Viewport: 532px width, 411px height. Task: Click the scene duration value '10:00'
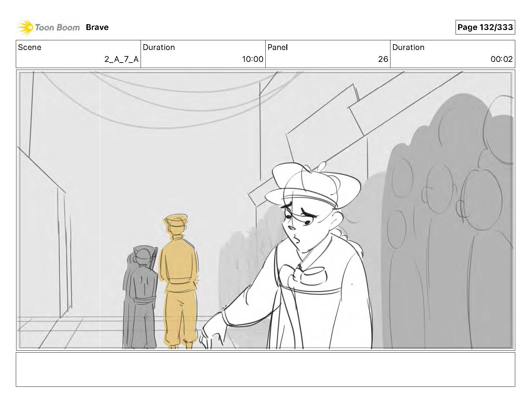coord(252,59)
